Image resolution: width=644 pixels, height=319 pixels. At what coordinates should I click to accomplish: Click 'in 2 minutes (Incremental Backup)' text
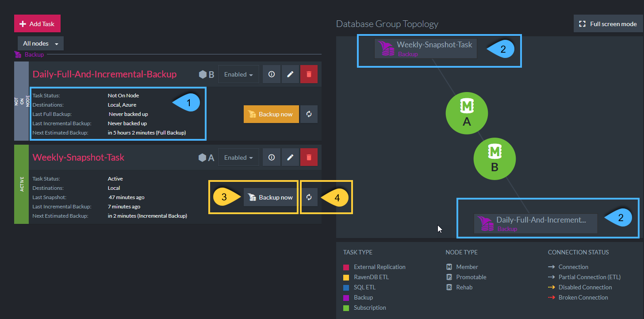pos(147,216)
